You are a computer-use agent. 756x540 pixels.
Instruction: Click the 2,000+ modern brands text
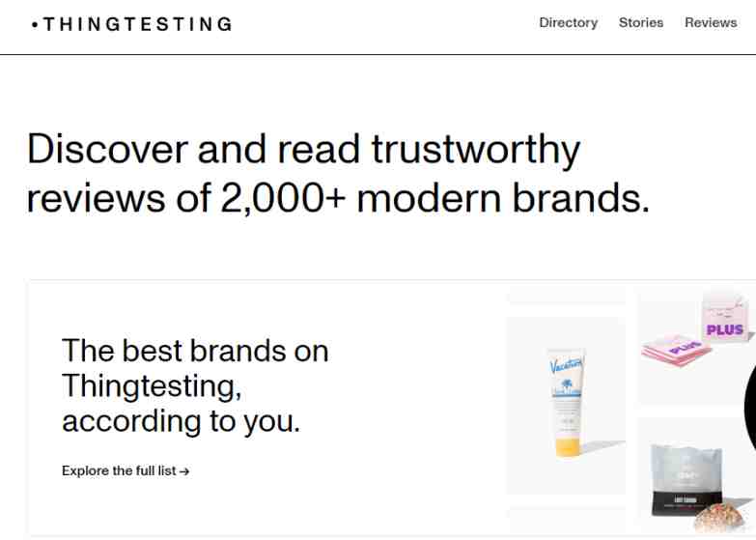[x=435, y=198]
